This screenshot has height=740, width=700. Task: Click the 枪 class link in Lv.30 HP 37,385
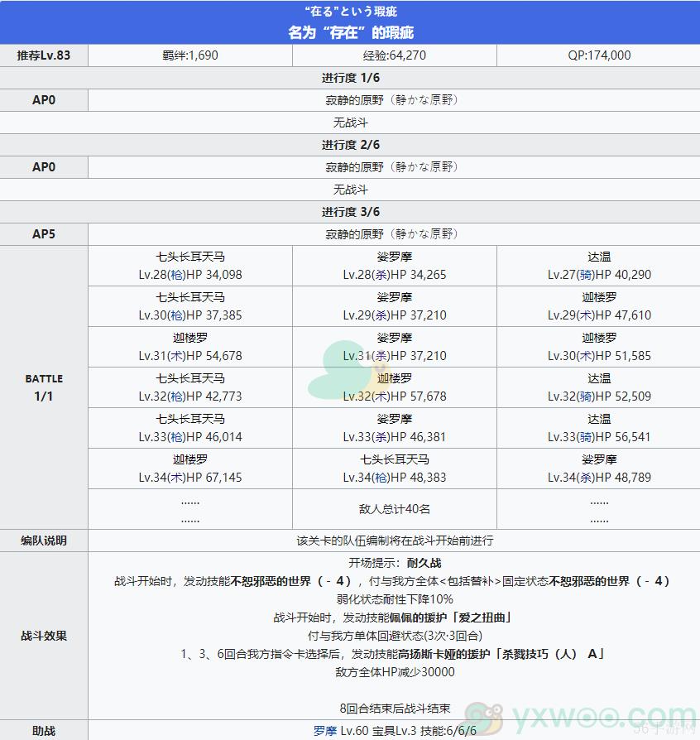(x=177, y=315)
